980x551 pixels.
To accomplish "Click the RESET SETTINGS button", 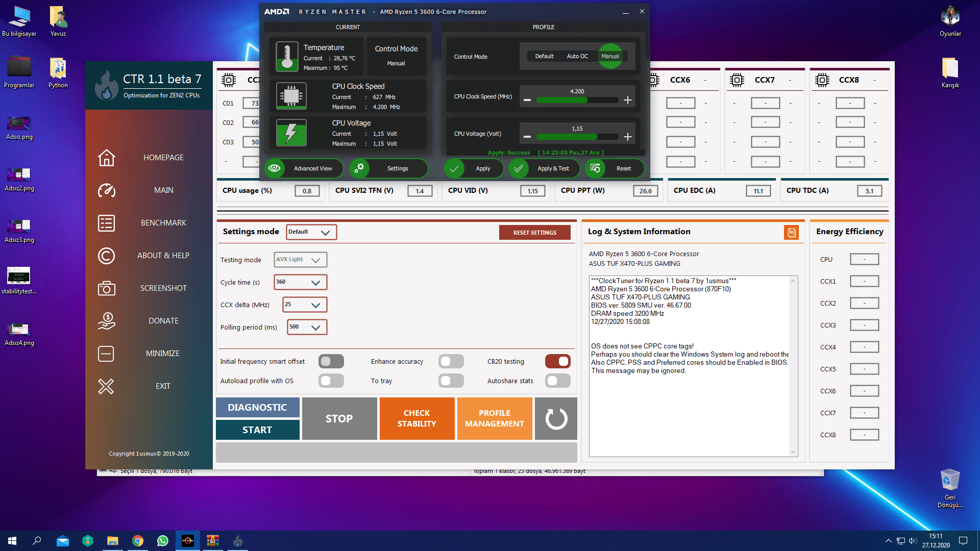I will click(534, 233).
